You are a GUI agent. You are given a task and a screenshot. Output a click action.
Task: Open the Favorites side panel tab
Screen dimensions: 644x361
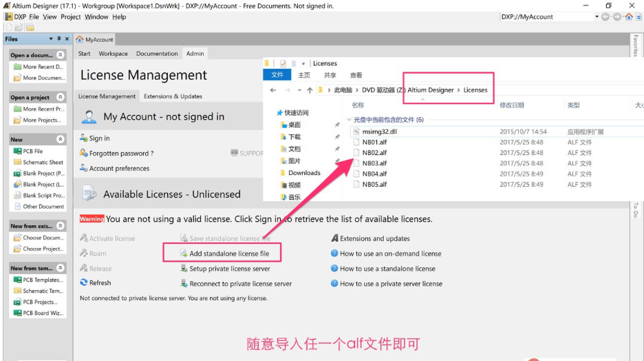(635, 45)
